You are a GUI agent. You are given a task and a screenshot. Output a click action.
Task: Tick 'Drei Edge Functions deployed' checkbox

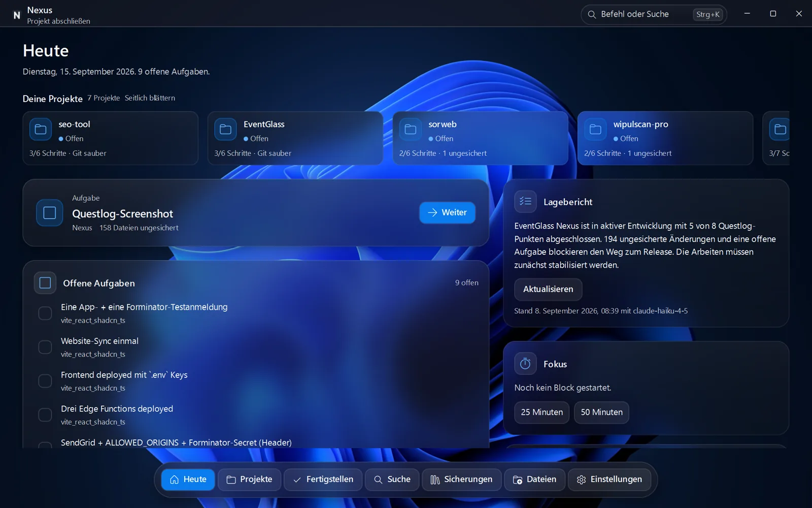pos(45,415)
